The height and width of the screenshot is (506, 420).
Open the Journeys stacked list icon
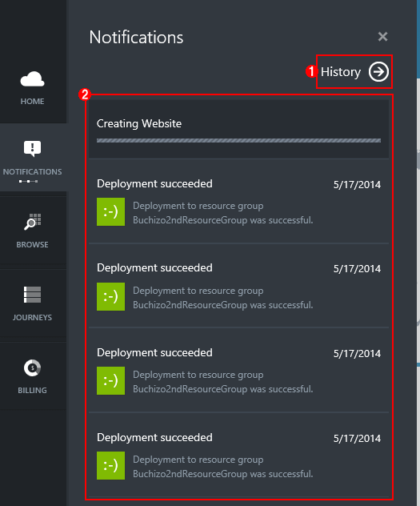point(32,295)
